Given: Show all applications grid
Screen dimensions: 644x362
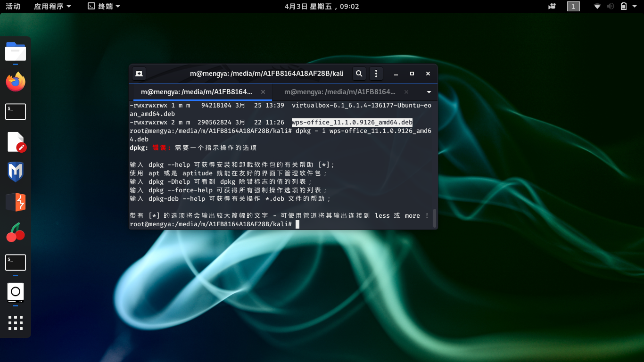Looking at the screenshot, I should pyautogui.click(x=16, y=323).
